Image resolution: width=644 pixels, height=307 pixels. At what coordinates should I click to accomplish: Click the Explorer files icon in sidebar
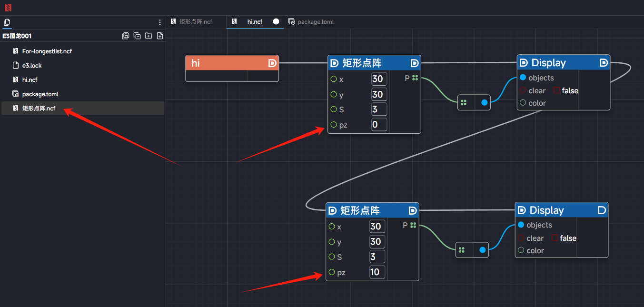click(x=7, y=22)
